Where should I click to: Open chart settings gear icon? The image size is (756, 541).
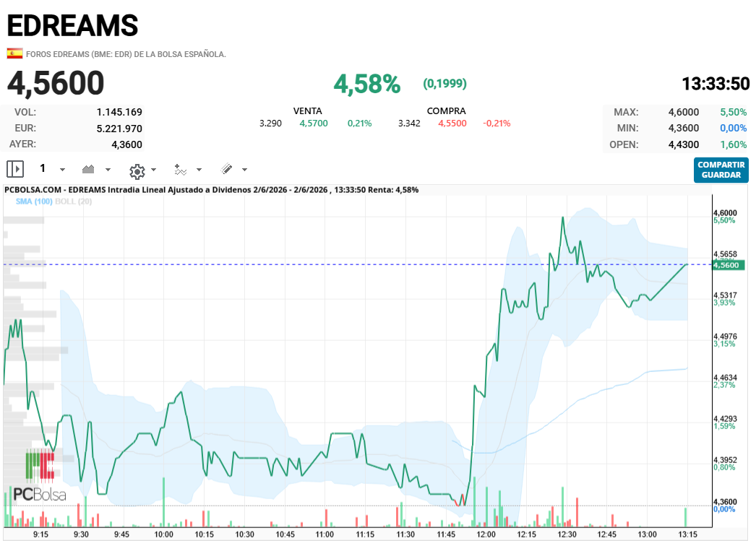click(137, 170)
